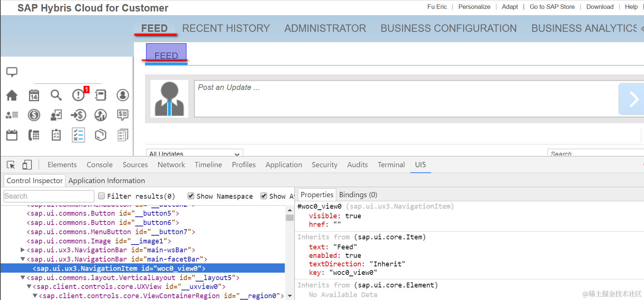Submit the update with arrow button

point(631,99)
